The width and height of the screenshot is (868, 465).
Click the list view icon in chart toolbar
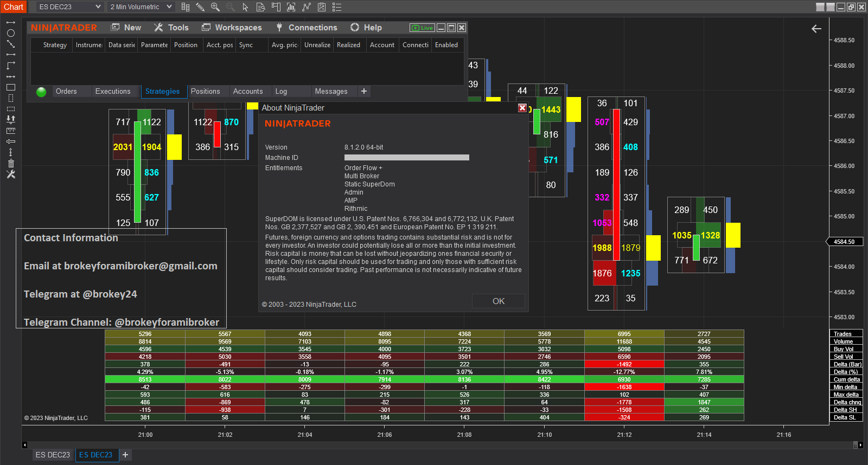[337, 7]
